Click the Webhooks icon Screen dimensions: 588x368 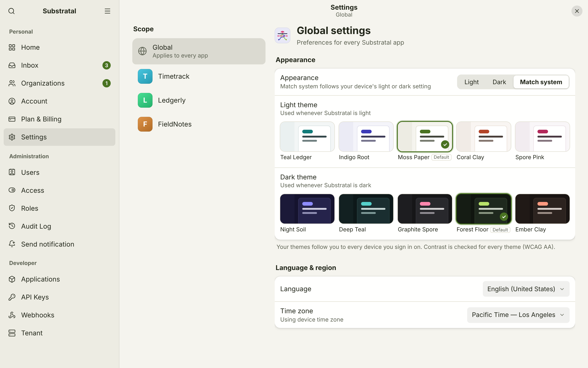[12, 315]
